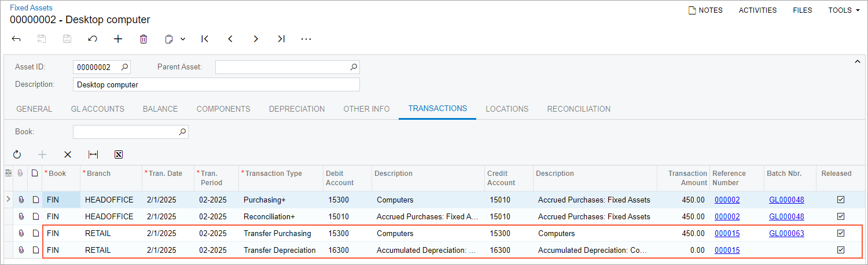
Task: Toggle Released checkbox for Transfer Depreciation row
Action: 841,250
